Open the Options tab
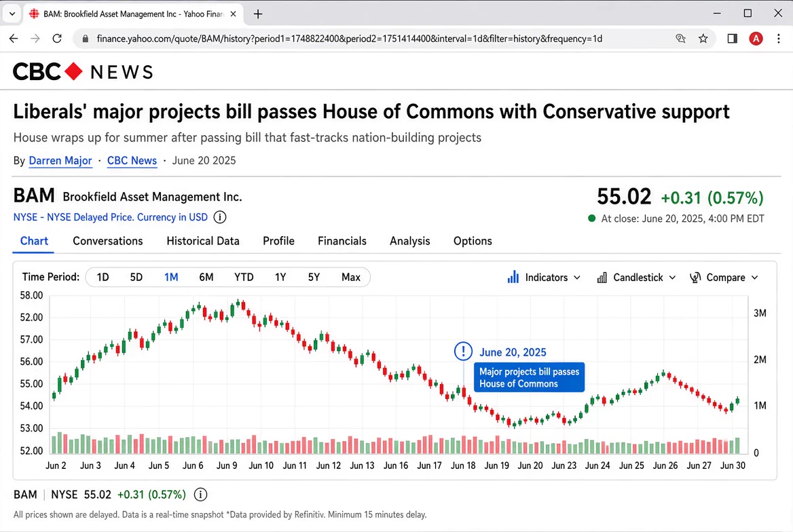Image resolution: width=793 pixels, height=532 pixels. (473, 241)
